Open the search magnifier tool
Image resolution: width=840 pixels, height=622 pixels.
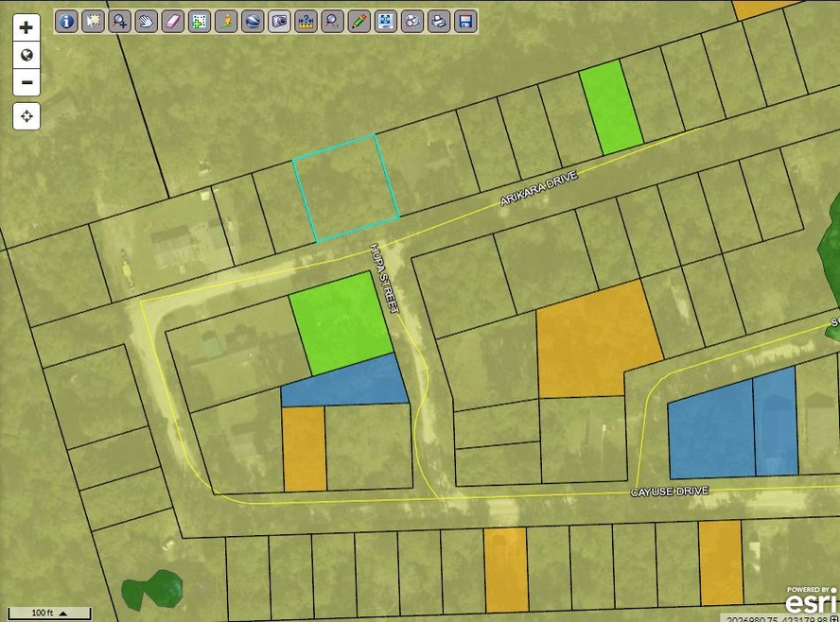click(x=332, y=20)
